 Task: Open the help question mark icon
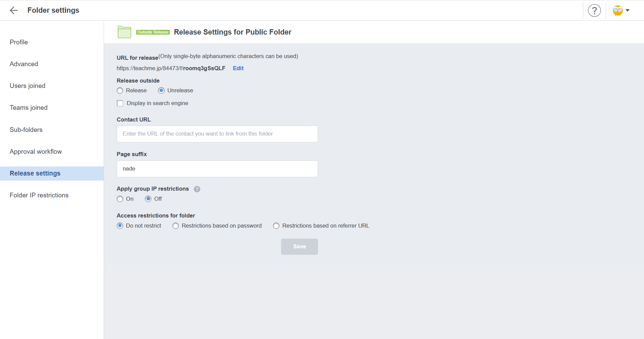594,10
